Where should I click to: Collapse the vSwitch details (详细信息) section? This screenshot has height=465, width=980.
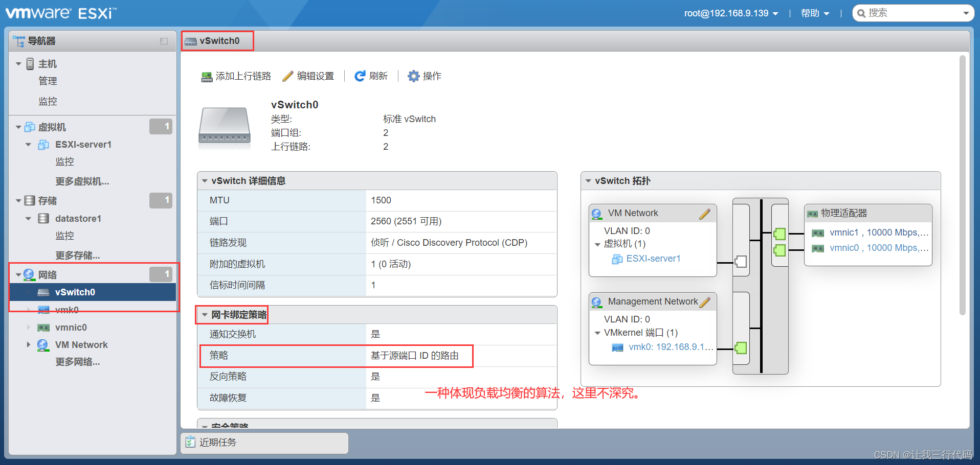205,181
